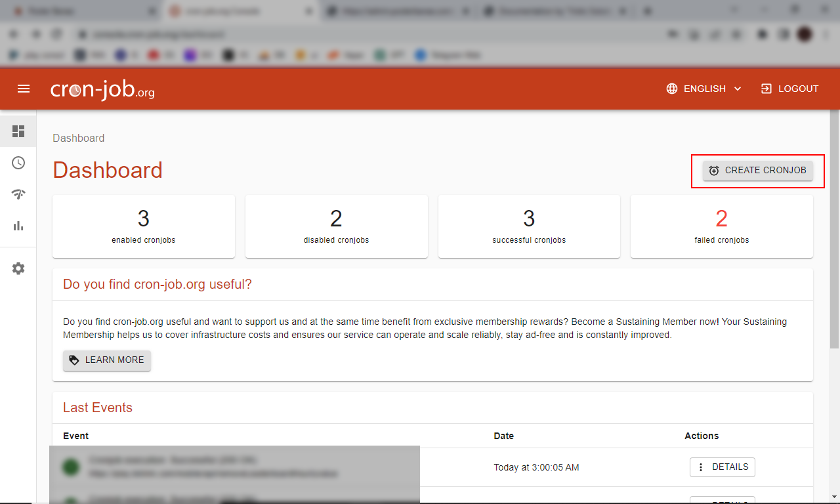Open the status pages signal icon

[18, 194]
